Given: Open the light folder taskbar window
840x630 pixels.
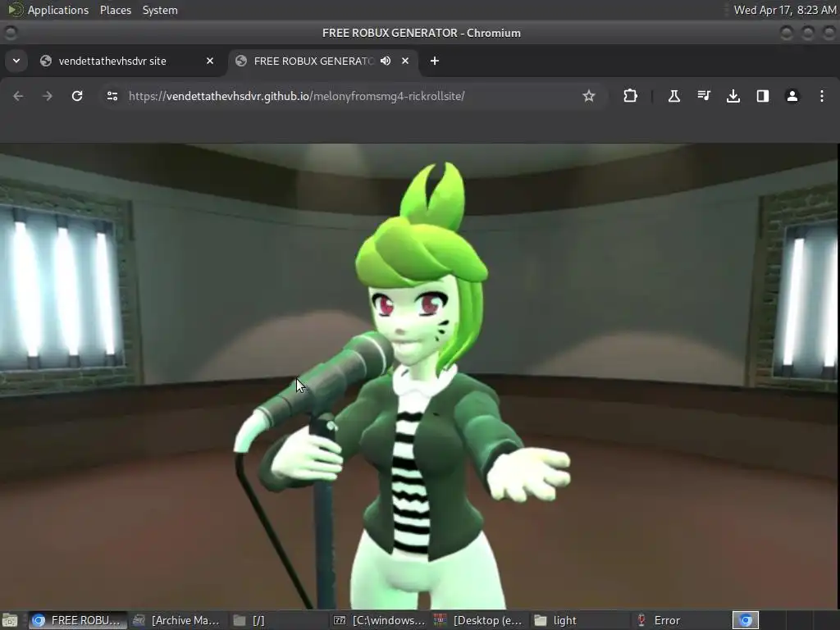Looking at the screenshot, I should [580, 620].
